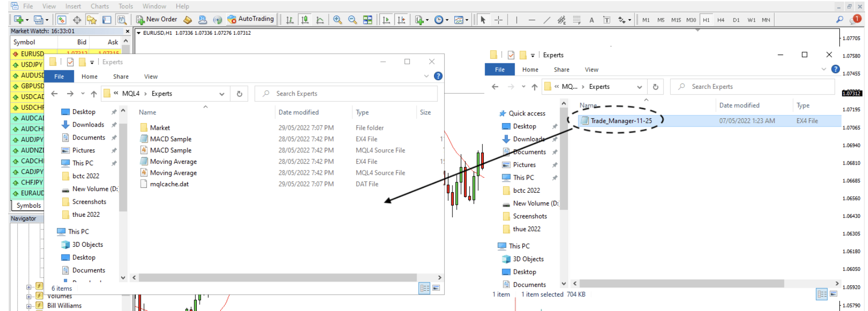
Task: Open the Share tab in right Explorer window
Action: 561,70
